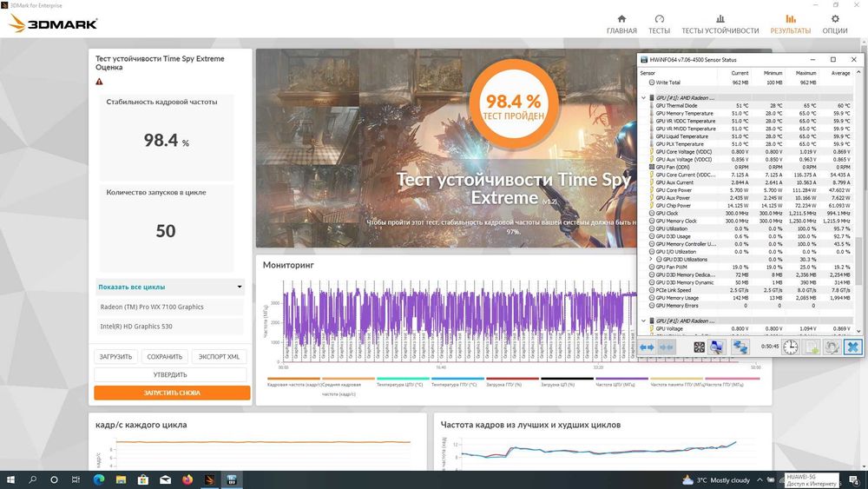Open the weather 3°C Mostly cloudy widget
The image size is (868, 489).
[716, 480]
